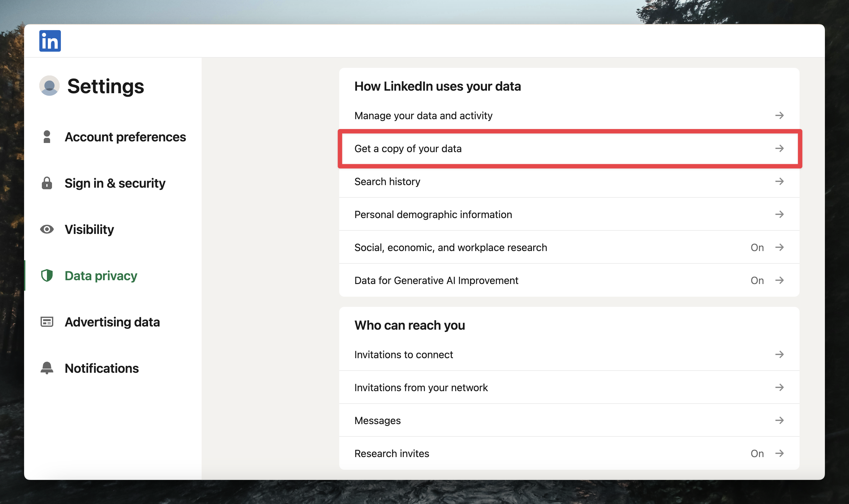849x504 pixels.
Task: Click the newspaper icon for Advertising data
Action: (x=47, y=322)
